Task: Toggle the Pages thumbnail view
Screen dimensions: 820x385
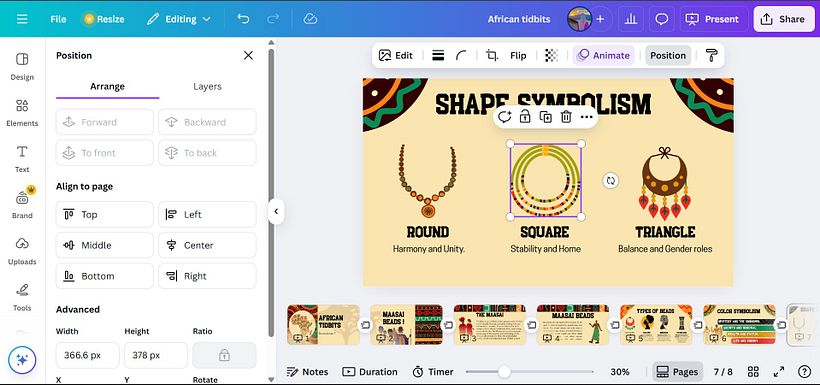Action: tap(677, 372)
